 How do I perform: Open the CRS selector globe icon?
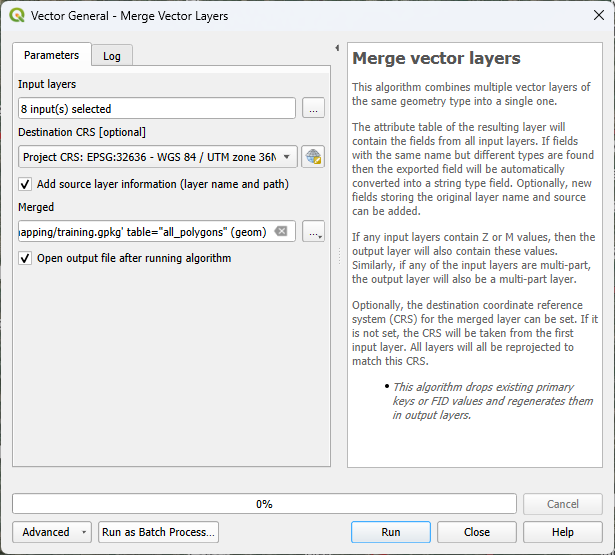point(313,157)
